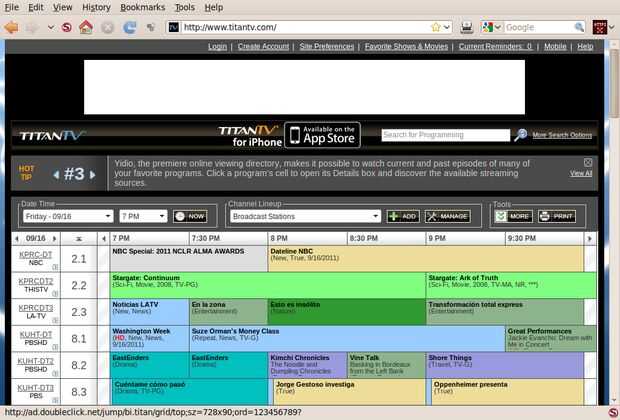Go back with the browser back arrow
The width and height of the screenshot is (620, 420).
(x=11, y=27)
